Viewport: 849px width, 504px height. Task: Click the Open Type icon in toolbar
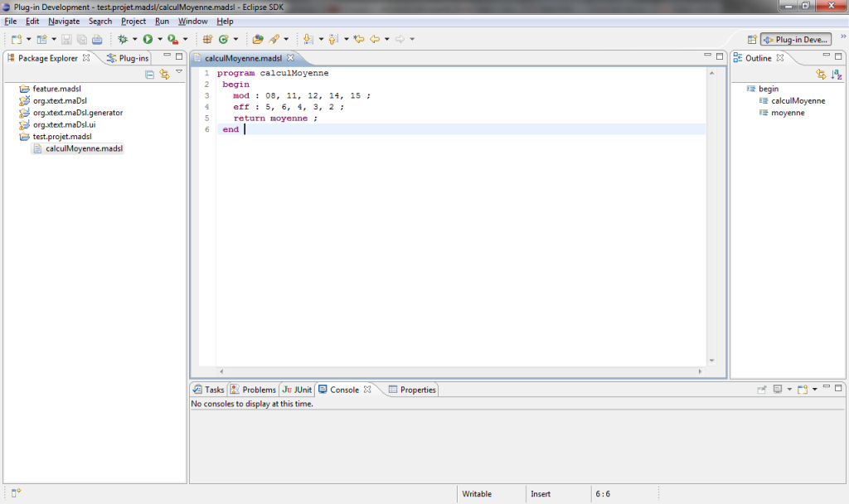pos(258,39)
